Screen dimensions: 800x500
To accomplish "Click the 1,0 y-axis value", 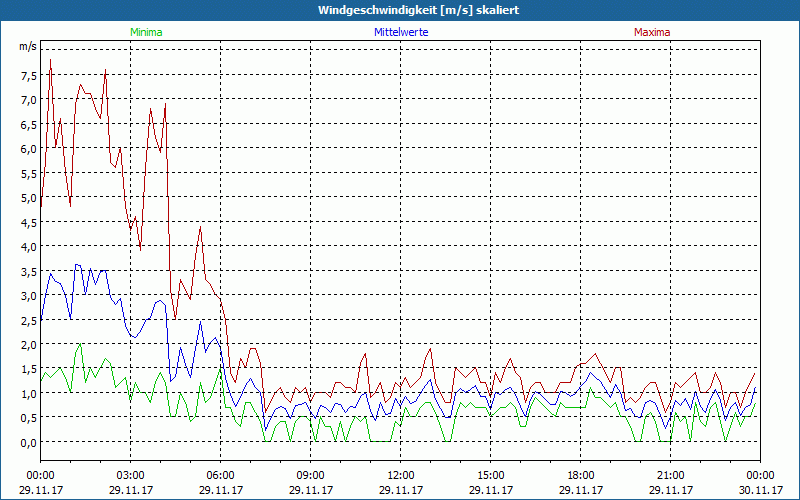I will (29, 394).
